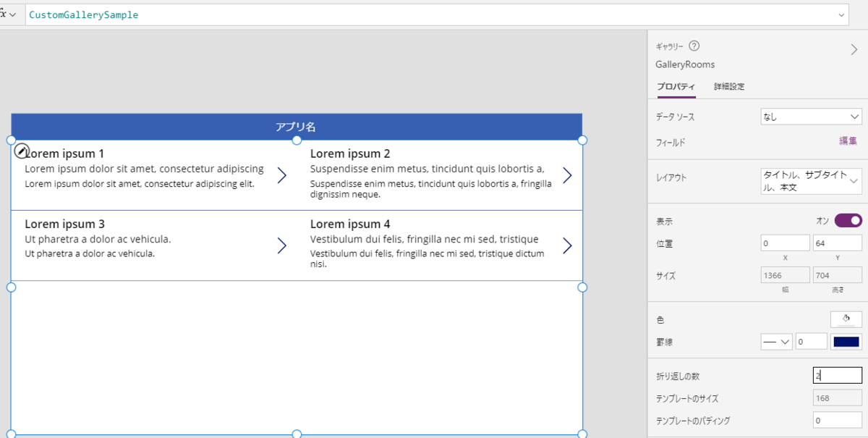Open the fill color paint bucket picker
This screenshot has height=438, width=868.
[846, 319]
